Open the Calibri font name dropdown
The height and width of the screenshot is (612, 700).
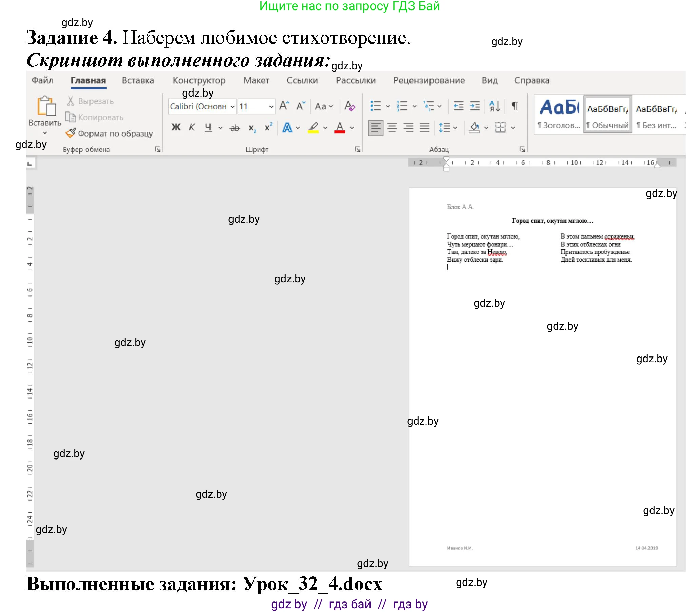tap(232, 107)
